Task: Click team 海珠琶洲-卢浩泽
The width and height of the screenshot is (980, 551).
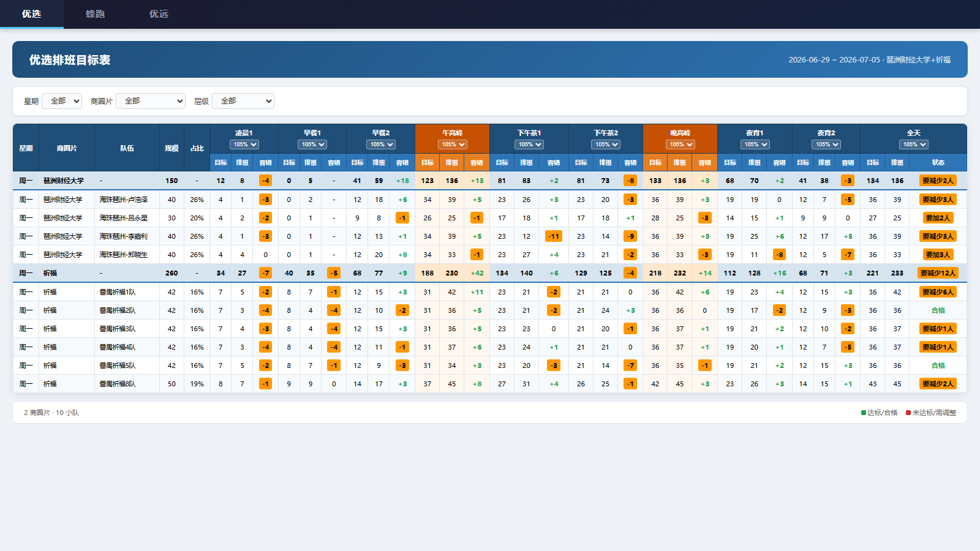Action: tap(124, 200)
